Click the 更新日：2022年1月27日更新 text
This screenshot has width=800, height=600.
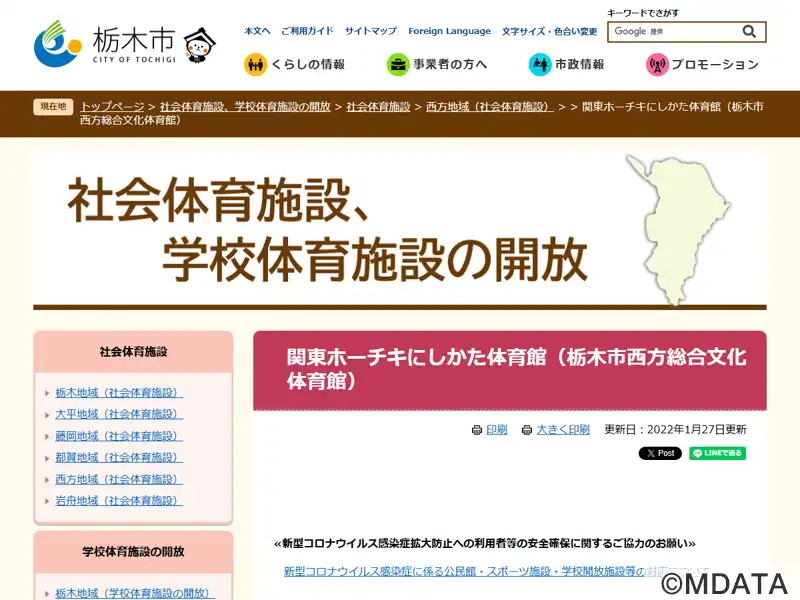click(x=676, y=430)
